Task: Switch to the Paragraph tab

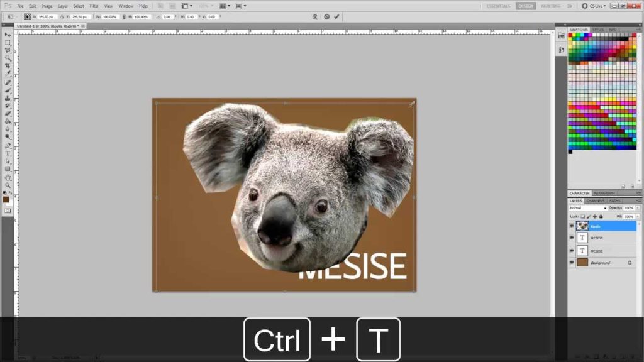Action: 604,193
